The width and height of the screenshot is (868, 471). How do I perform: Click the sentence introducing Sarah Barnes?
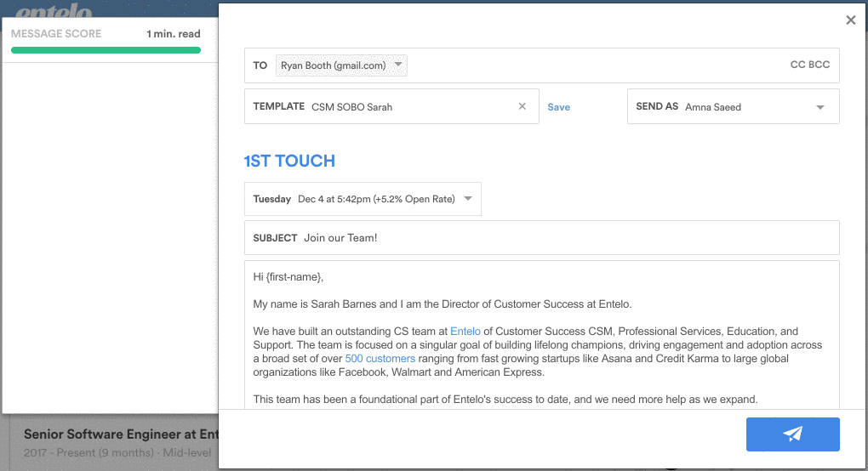pos(443,304)
